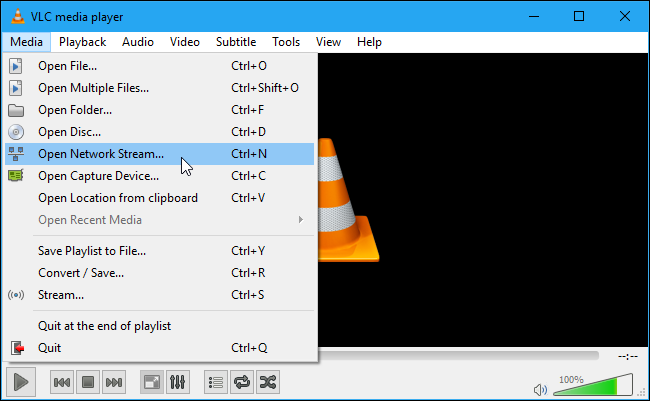
Task: Skip to next media button
Action: (114, 382)
